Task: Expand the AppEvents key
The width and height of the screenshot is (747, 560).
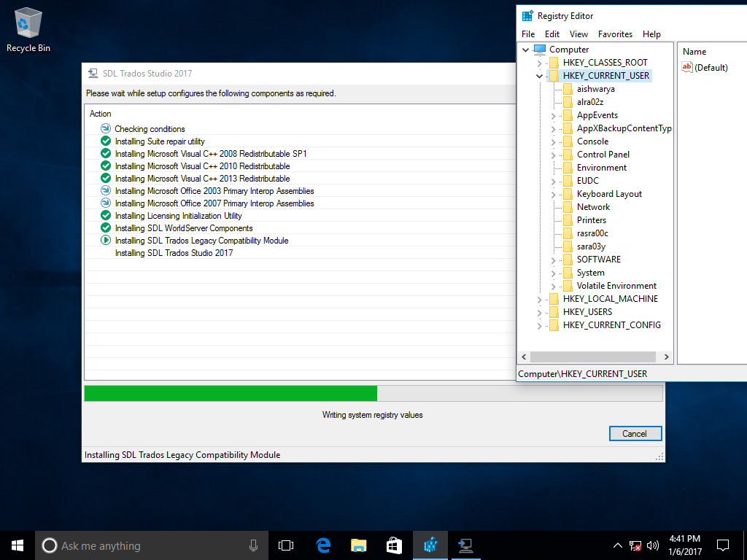Action: point(553,116)
